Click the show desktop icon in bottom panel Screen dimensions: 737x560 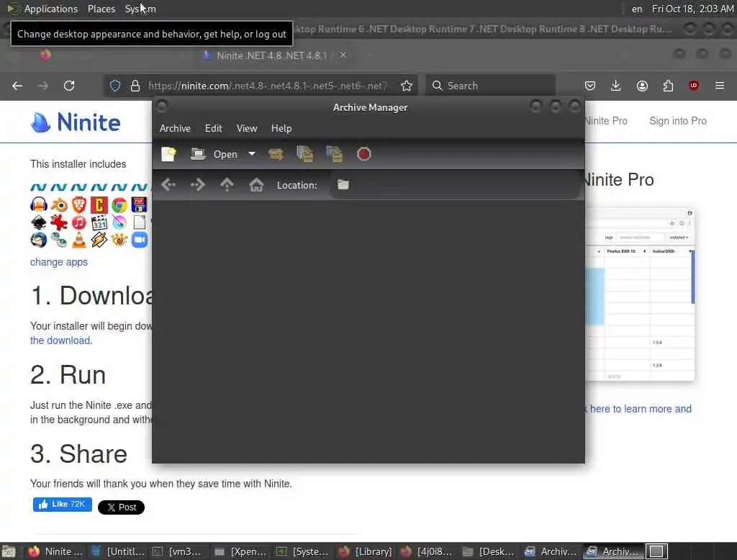point(9,551)
